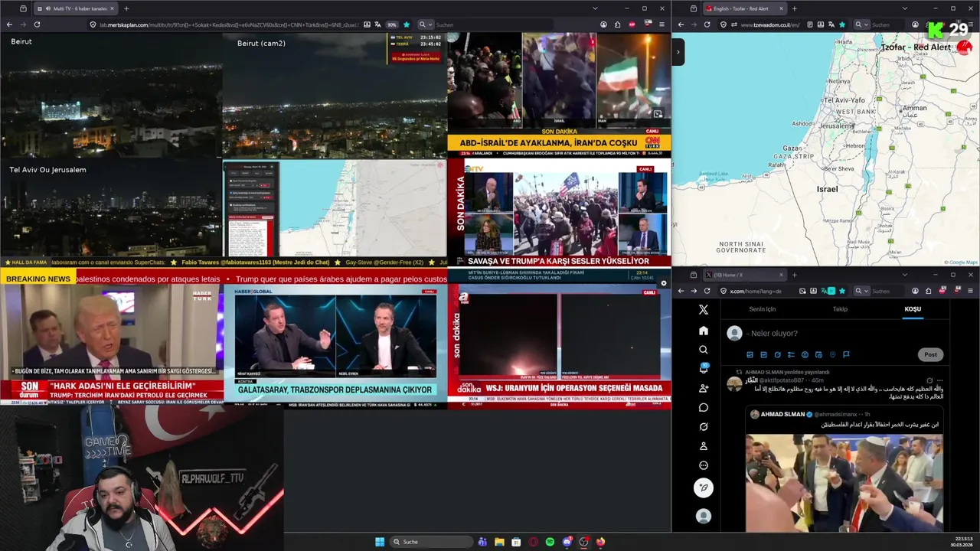Open @aktifpotato807 handle on X post

click(x=781, y=380)
